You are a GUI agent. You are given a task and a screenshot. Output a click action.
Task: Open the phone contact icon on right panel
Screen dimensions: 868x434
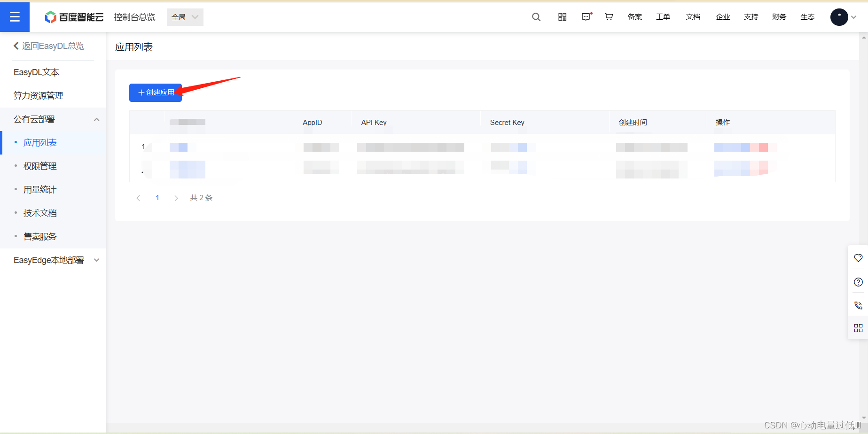(x=858, y=305)
